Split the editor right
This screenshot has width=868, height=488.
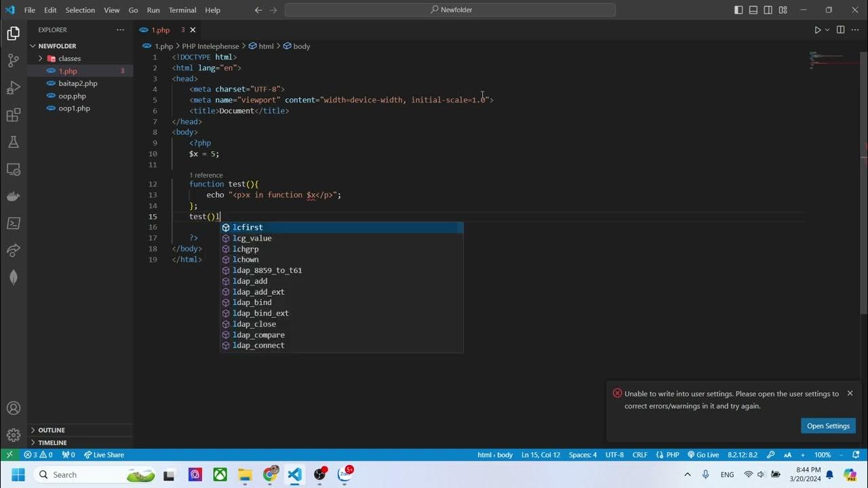840,30
